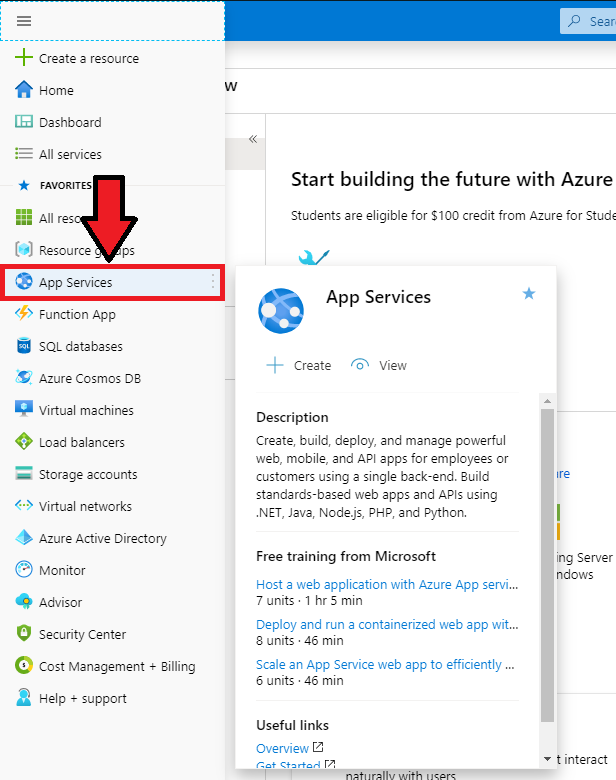Click the large App Services globe icon
Viewport: 616px width, 780px height.
coord(281,311)
